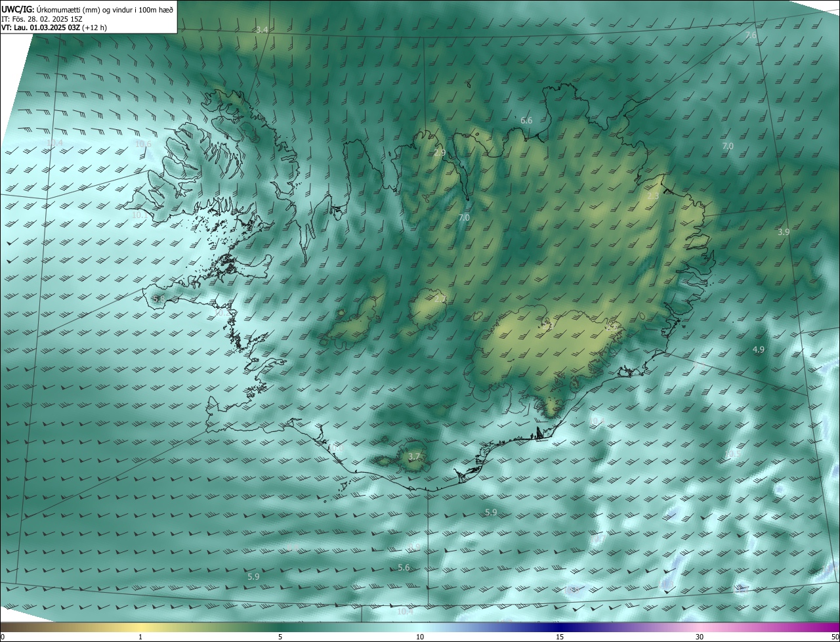
Task: Click the 10.6 value label off the Westfjords
Action: (x=143, y=144)
